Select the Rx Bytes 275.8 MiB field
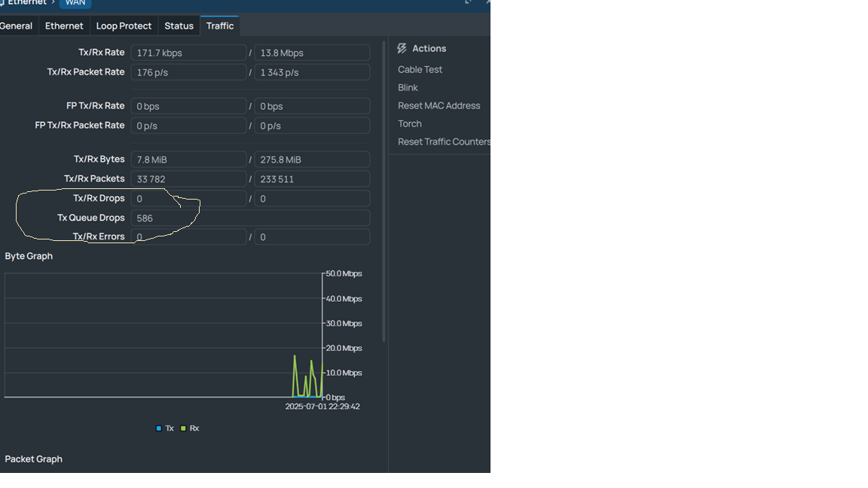The image size is (868, 488). click(312, 160)
